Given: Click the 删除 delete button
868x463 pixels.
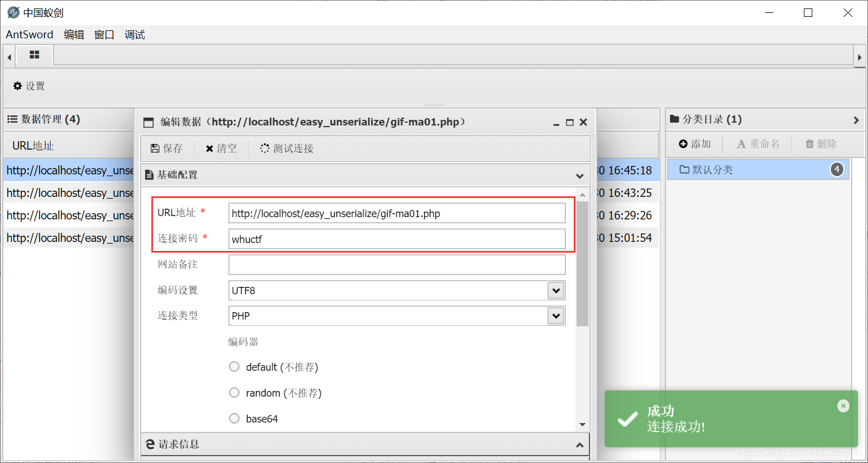Looking at the screenshot, I should click(x=821, y=144).
